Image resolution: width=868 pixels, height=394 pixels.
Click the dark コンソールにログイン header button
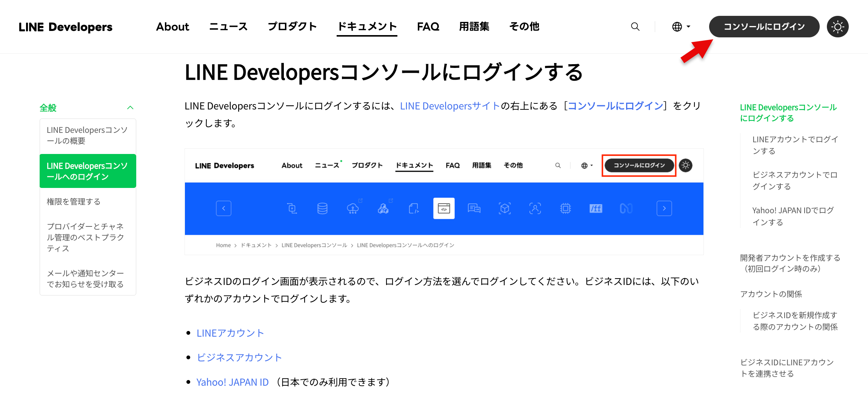coord(764,26)
